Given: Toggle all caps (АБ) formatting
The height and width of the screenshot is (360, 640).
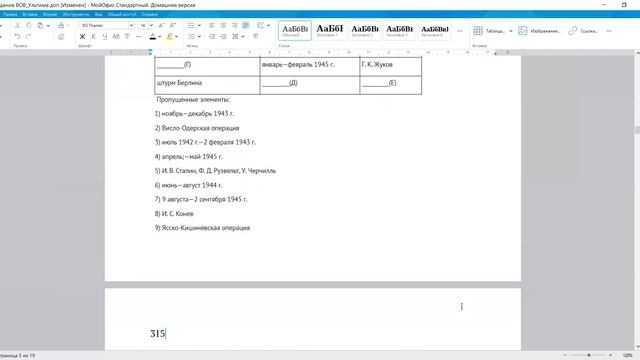Looking at the screenshot, I should point(116,37).
